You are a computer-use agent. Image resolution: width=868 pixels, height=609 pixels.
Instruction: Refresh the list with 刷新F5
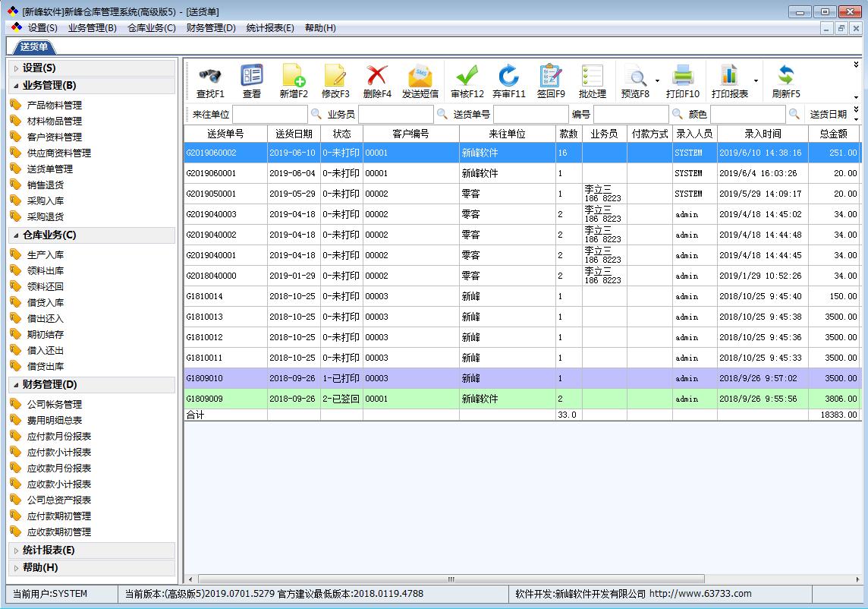click(x=786, y=76)
